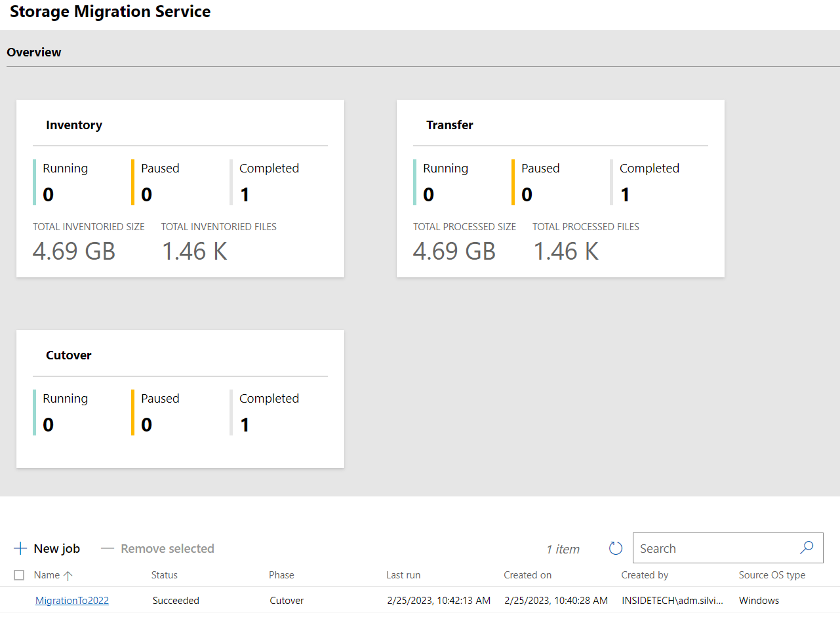Click the Last run column header
This screenshot has width=840, height=623.
[403, 575]
